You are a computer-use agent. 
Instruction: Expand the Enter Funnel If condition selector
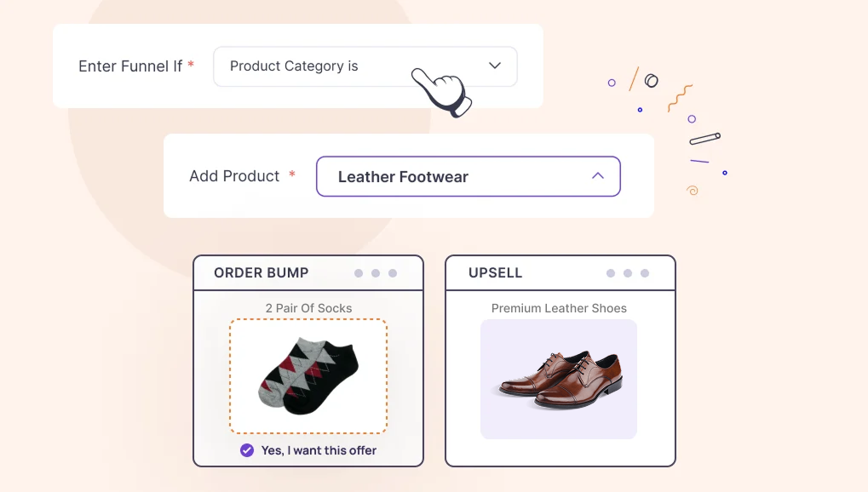click(x=365, y=66)
